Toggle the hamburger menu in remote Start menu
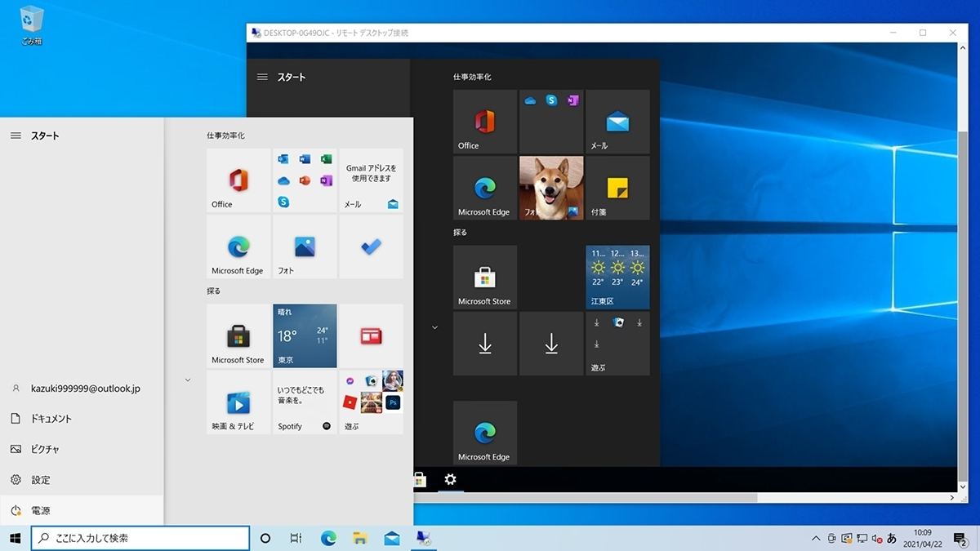 [x=262, y=77]
